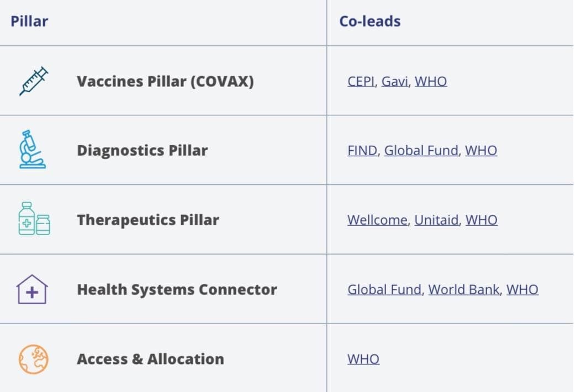Click WHO link in Access & Allocation row
576x392 pixels.
tap(363, 359)
